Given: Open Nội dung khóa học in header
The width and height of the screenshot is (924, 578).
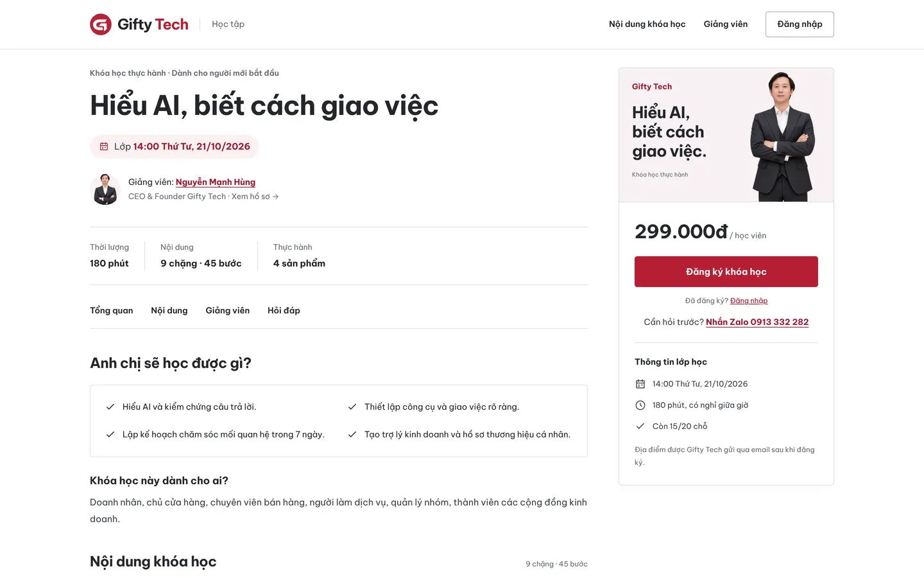Looking at the screenshot, I should point(647,24).
